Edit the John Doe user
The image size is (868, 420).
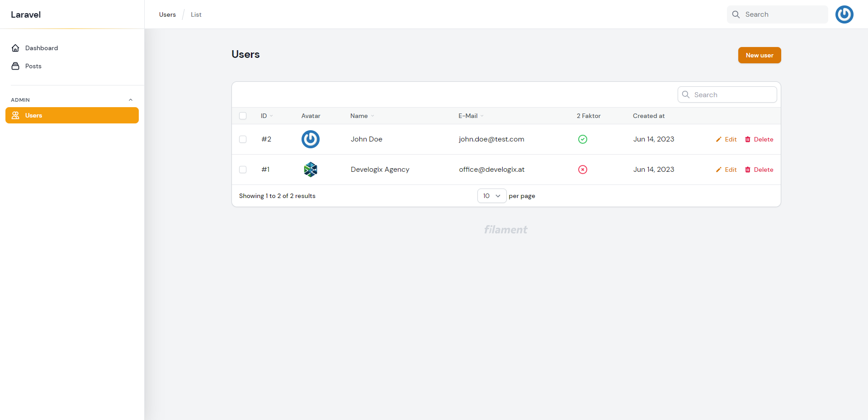pos(726,139)
